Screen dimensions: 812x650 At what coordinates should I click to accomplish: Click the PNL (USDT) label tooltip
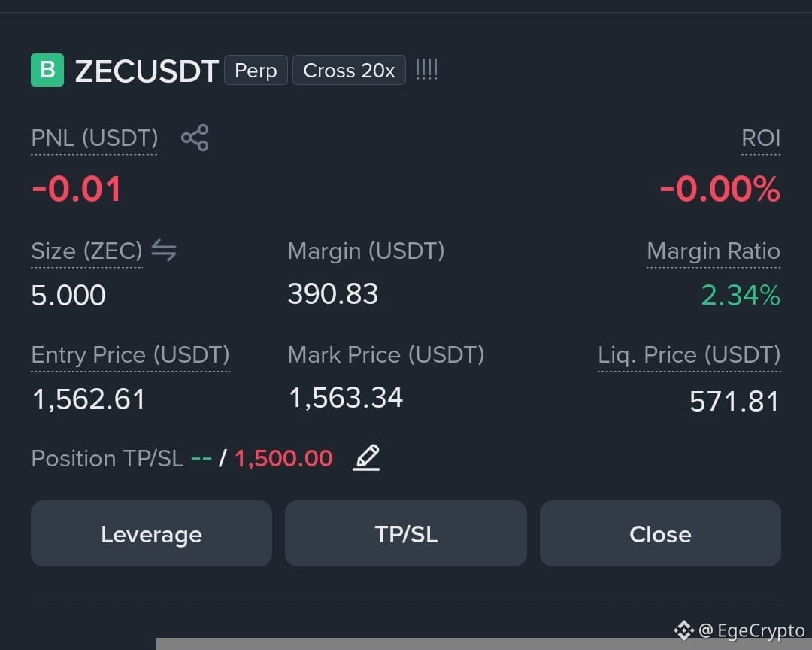tap(94, 138)
